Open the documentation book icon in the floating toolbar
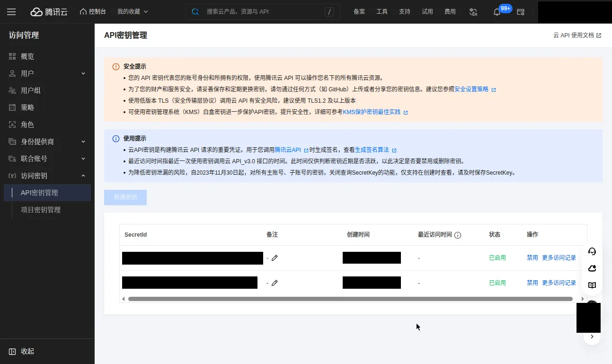 click(x=592, y=285)
